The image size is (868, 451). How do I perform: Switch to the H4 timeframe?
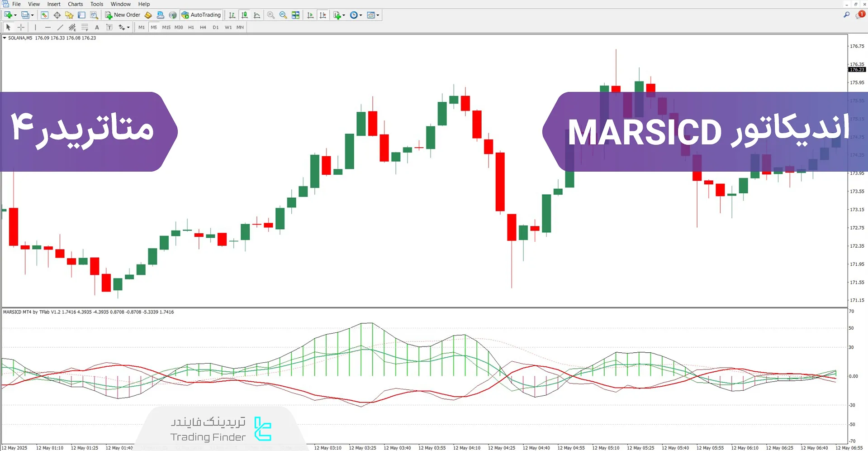pos(203,27)
